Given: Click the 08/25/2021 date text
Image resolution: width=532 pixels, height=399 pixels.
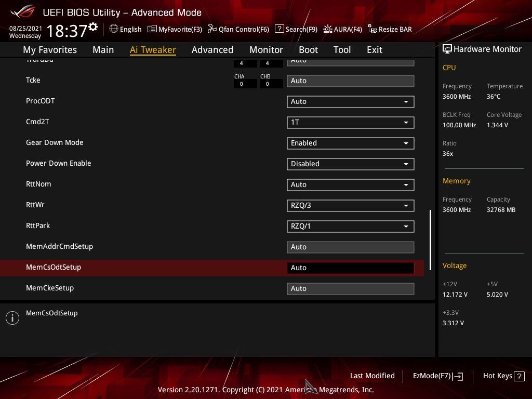Looking at the screenshot, I should (25, 29).
